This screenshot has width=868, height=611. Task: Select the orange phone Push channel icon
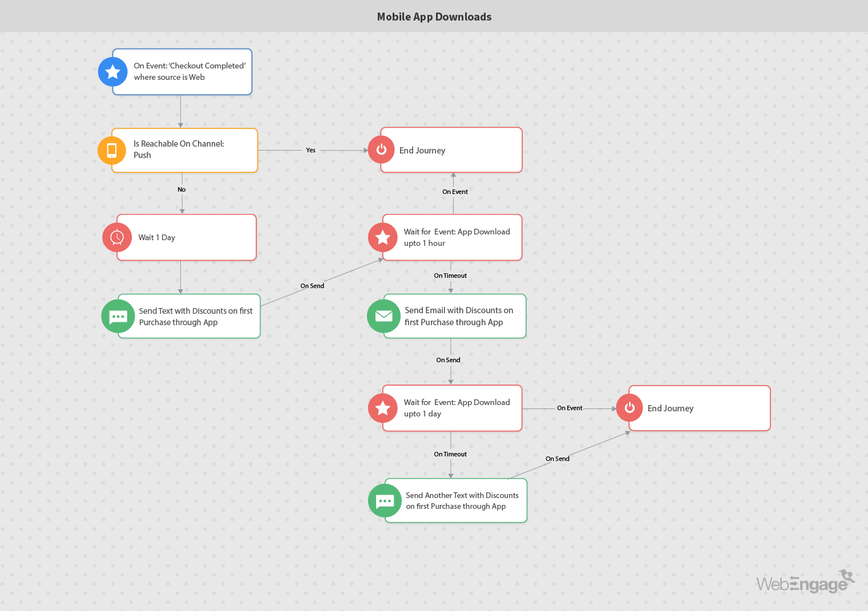112,151
